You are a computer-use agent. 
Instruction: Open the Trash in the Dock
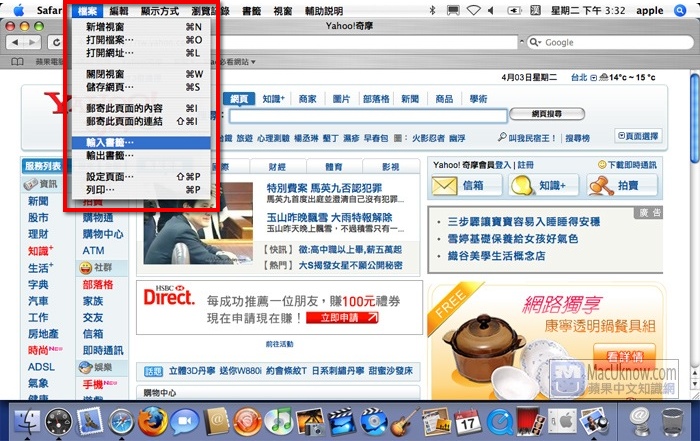coord(673,422)
